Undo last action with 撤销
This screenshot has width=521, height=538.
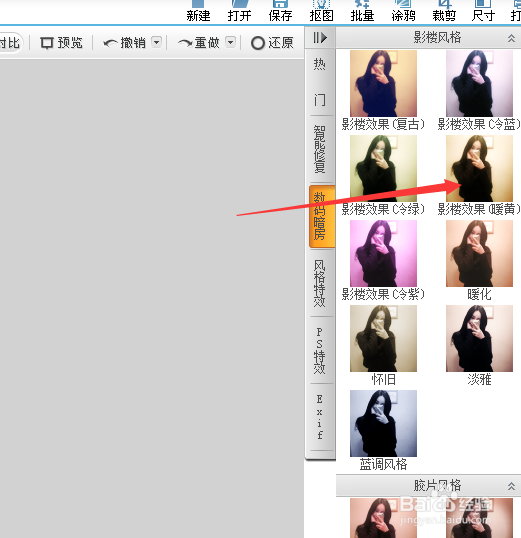pyautogui.click(x=125, y=43)
